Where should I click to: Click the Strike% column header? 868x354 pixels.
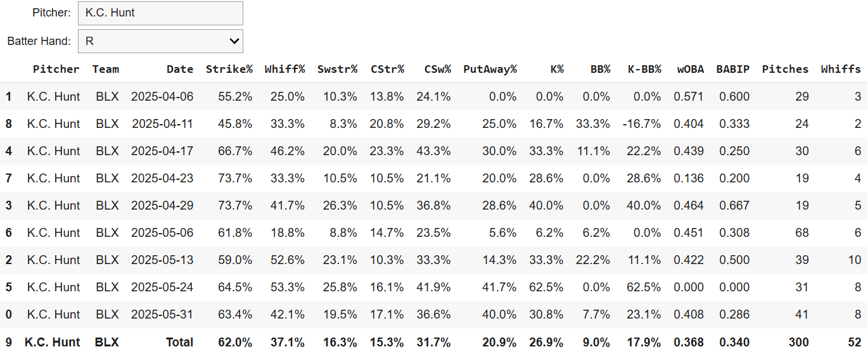(x=229, y=69)
